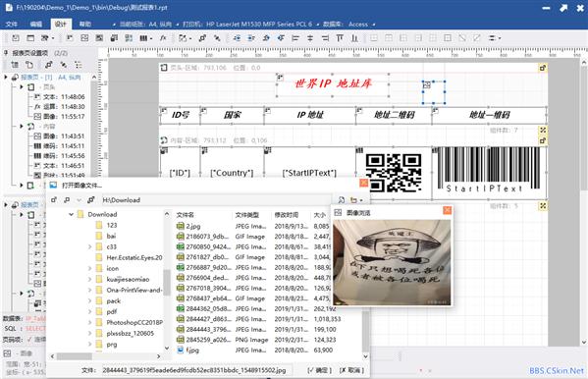The width and height of the screenshot is (588, 379).
Task: Click the 取消 cancel button
Action: coord(351,370)
